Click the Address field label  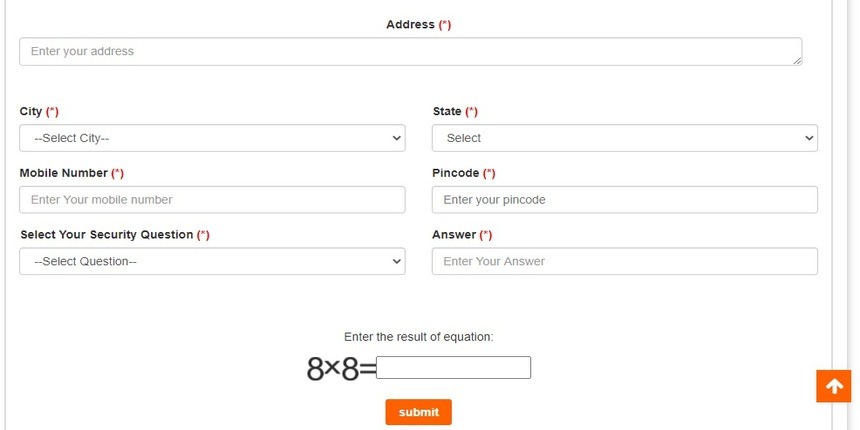pos(411,25)
